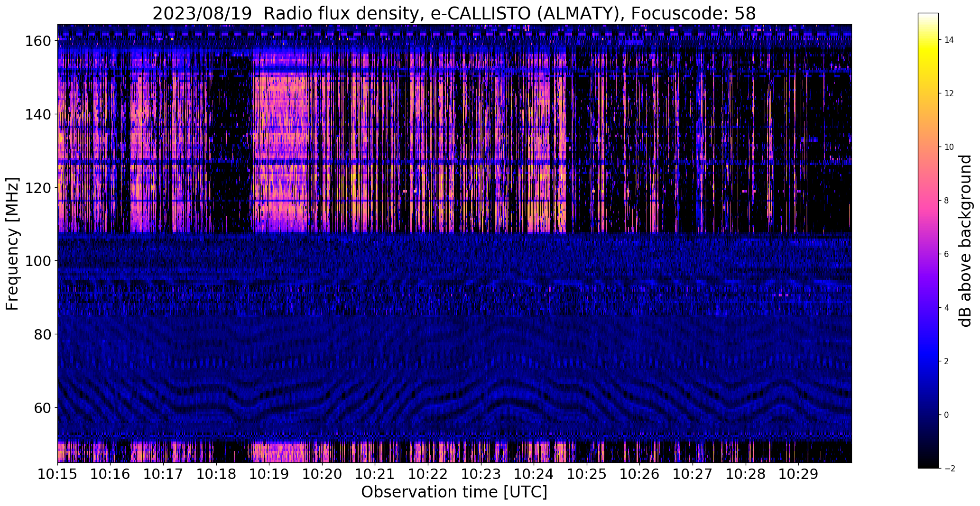Click the 140 frequency tick label

click(x=38, y=114)
